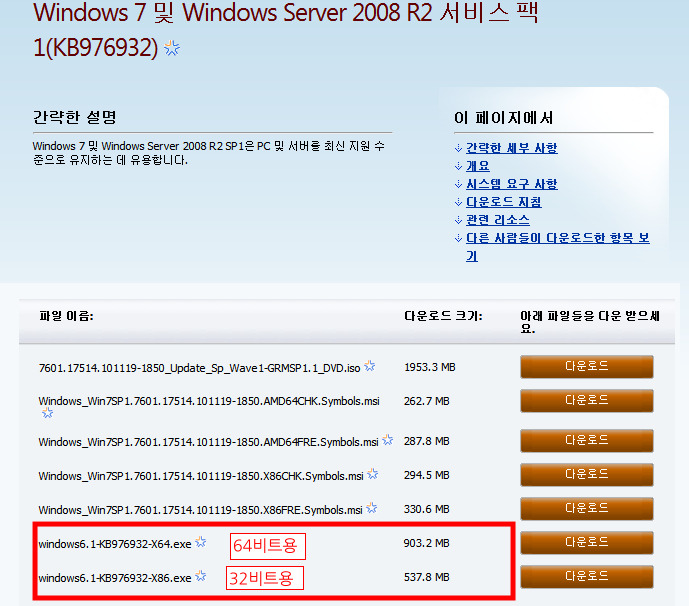
Task: Click the star icon beside the KB976932 title
Action: [172, 49]
